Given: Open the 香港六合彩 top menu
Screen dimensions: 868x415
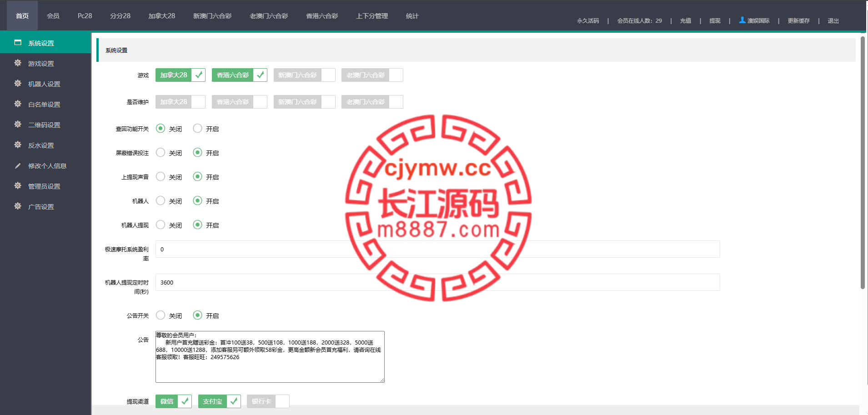Looking at the screenshot, I should pyautogui.click(x=322, y=16).
